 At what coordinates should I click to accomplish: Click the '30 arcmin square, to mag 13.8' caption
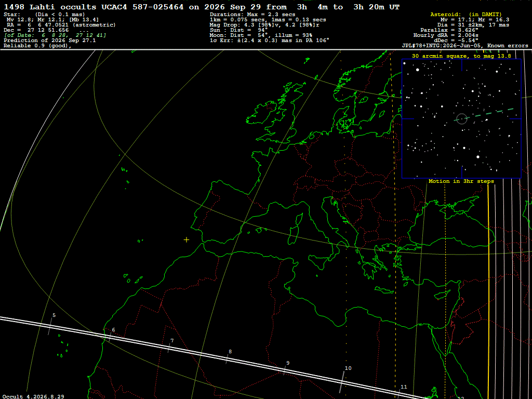(461, 56)
